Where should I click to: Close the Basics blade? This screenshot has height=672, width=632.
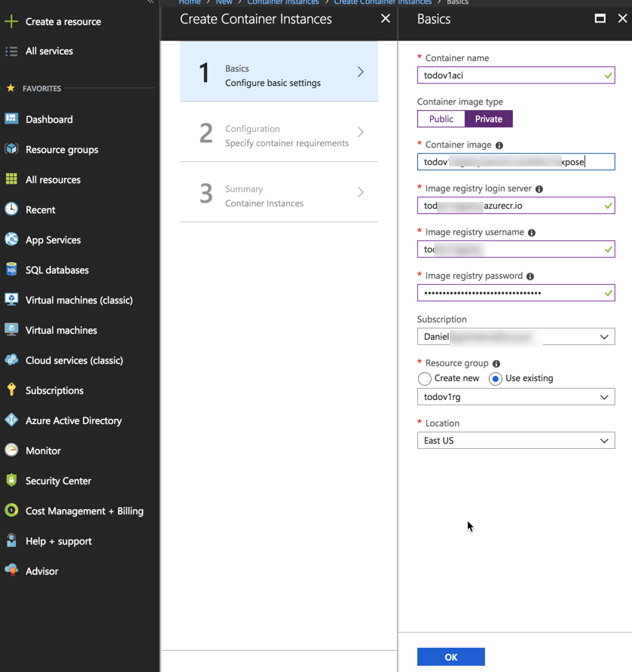[x=622, y=18]
